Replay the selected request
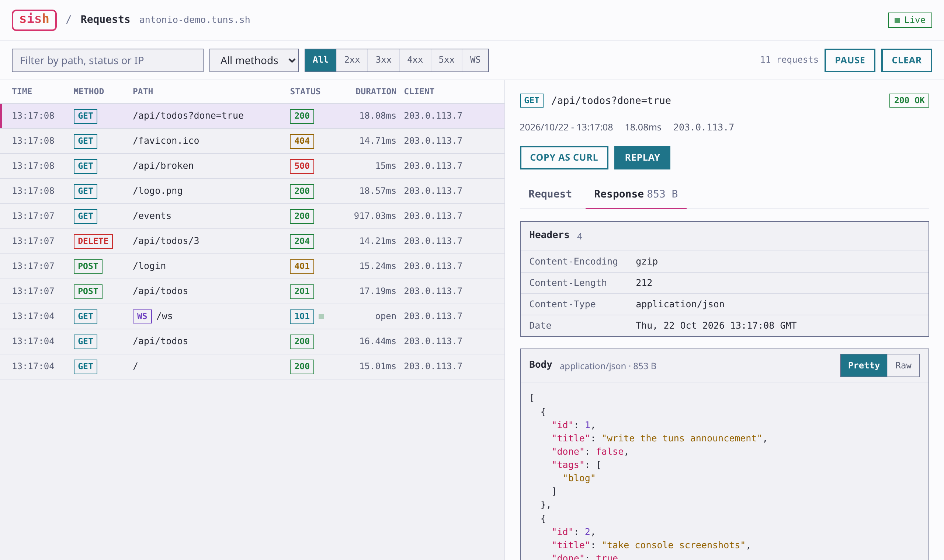944x560 pixels. pos(642,158)
